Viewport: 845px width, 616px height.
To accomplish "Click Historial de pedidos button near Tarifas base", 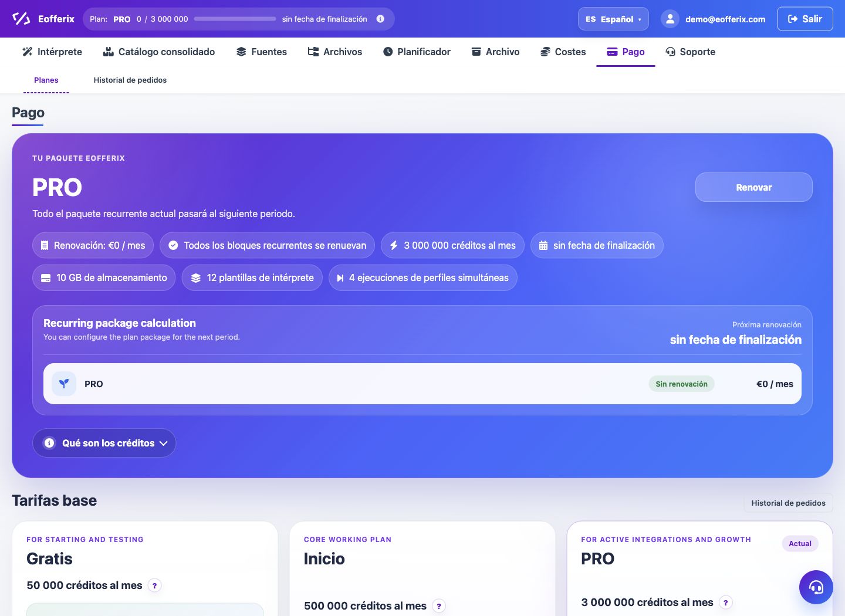I will tap(788, 503).
